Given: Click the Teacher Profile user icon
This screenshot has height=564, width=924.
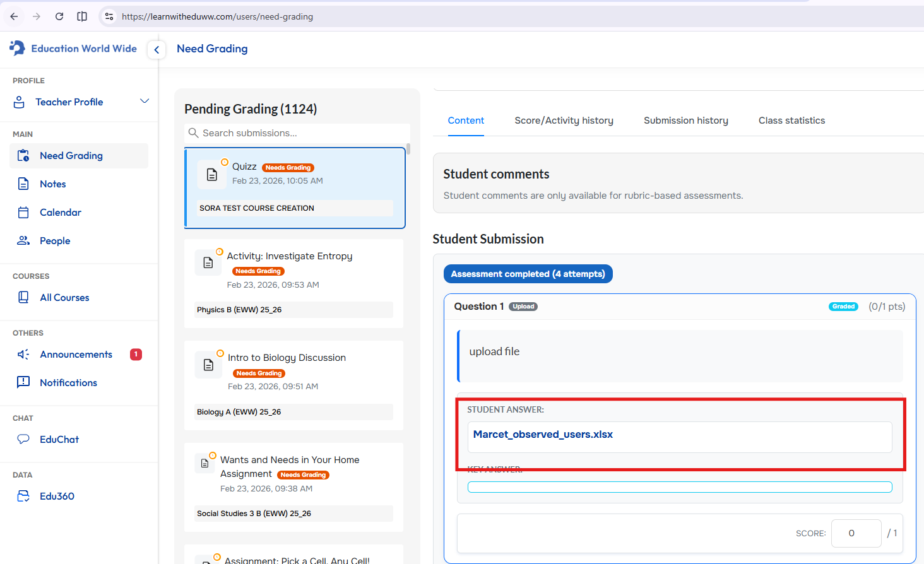Looking at the screenshot, I should 20,102.
